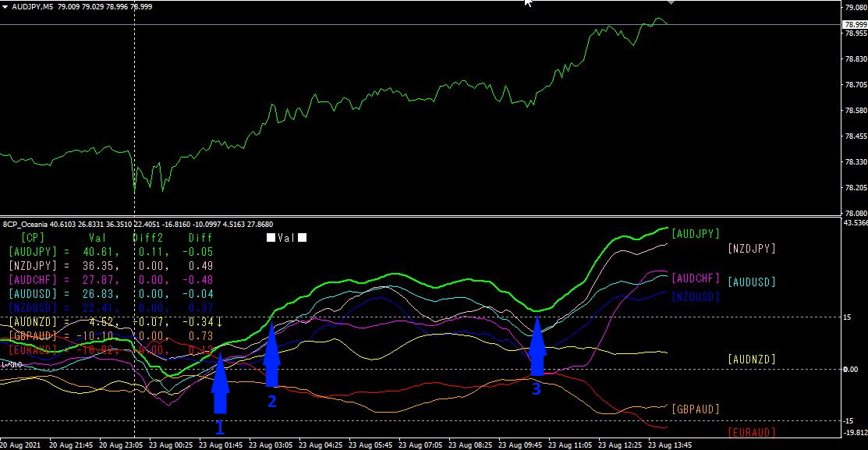Click the [AUDJPY] row in values table
This screenshot has width=868, height=450.
(111, 252)
